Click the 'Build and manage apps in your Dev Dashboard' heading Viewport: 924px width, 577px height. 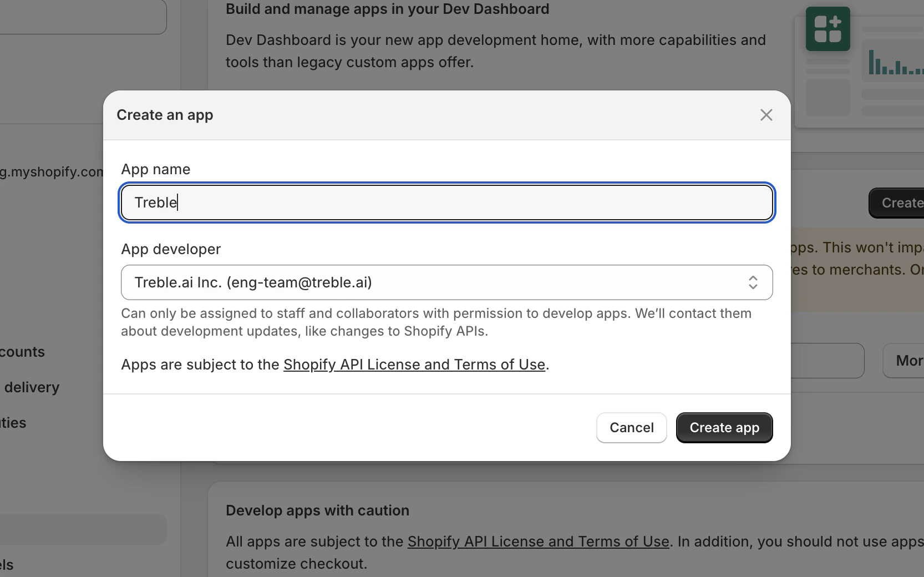(387, 9)
